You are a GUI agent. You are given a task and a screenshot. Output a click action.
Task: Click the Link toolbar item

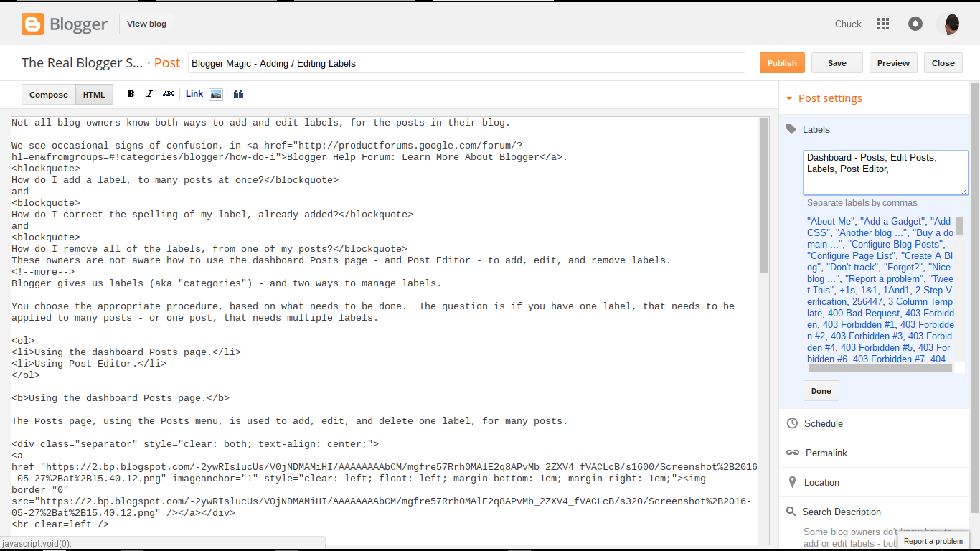[194, 94]
